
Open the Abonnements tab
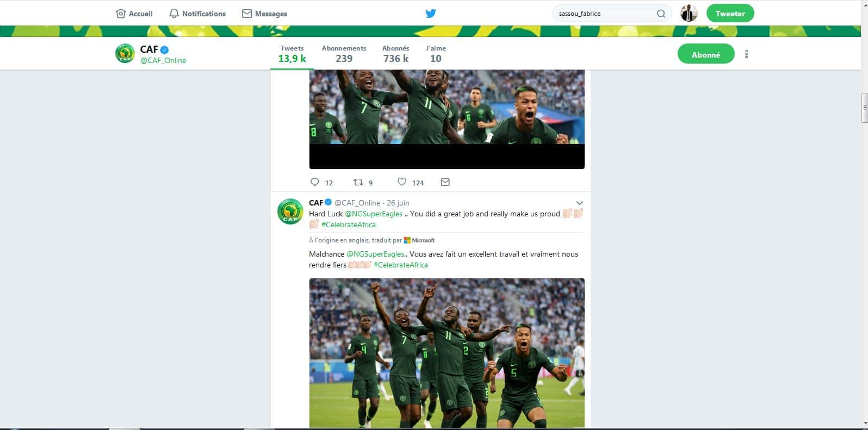click(344, 54)
